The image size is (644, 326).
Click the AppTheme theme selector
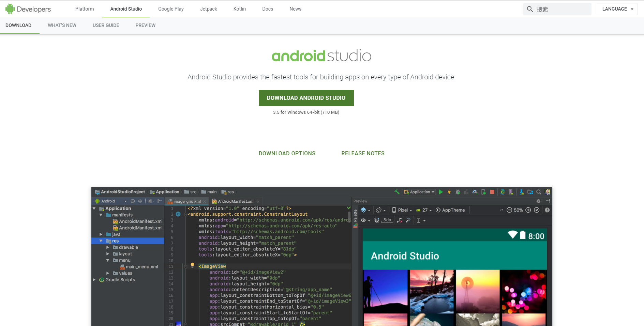tap(450, 210)
